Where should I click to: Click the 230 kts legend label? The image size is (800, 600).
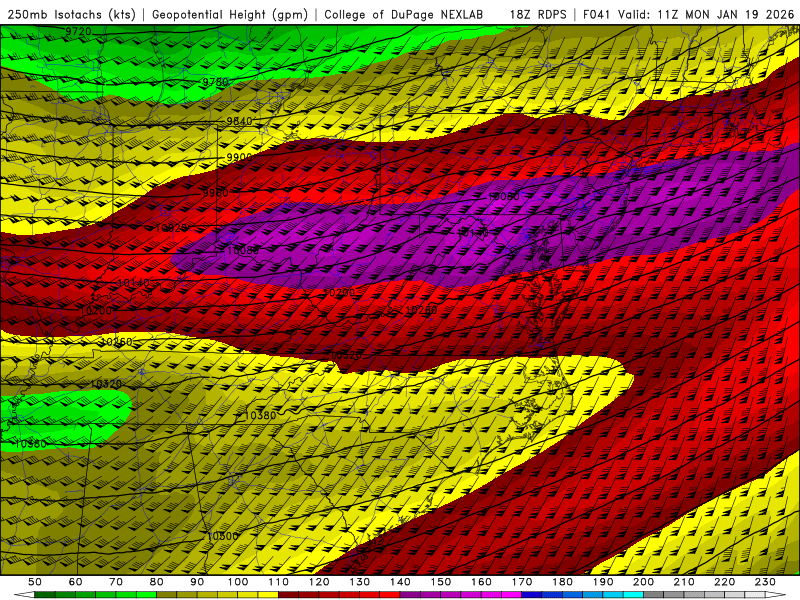[x=766, y=582]
